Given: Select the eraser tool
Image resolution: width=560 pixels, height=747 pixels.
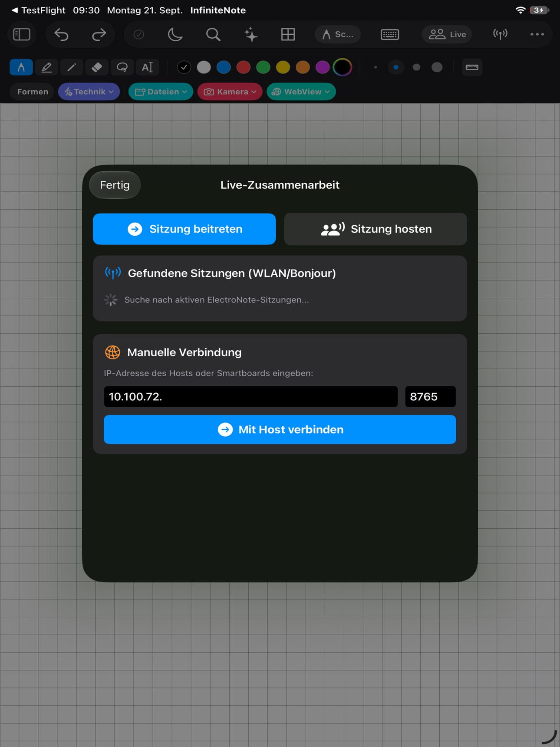Looking at the screenshot, I should (97, 67).
